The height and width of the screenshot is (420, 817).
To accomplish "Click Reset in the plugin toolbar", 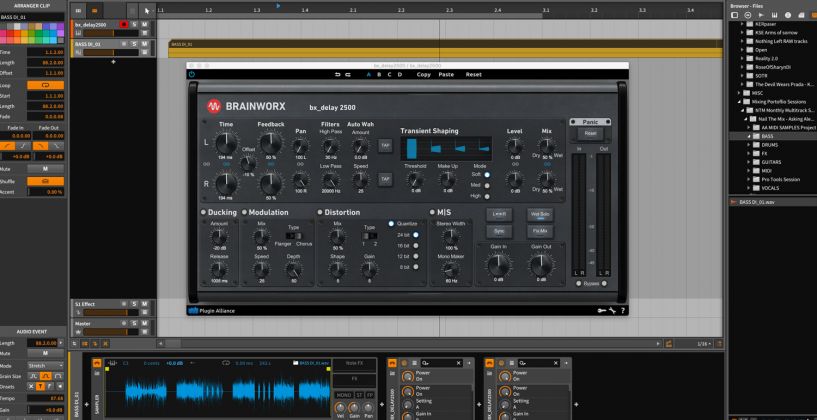I will click(474, 75).
